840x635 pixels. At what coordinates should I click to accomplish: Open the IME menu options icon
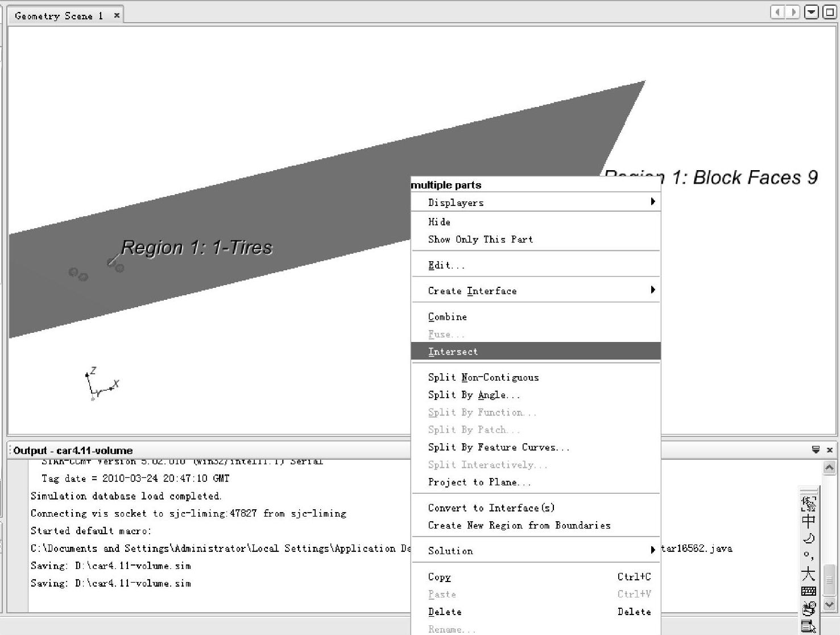pos(808,626)
